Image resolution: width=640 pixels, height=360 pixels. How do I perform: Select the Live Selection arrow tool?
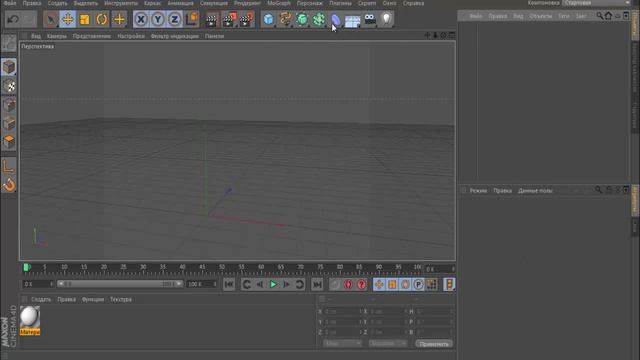point(51,19)
